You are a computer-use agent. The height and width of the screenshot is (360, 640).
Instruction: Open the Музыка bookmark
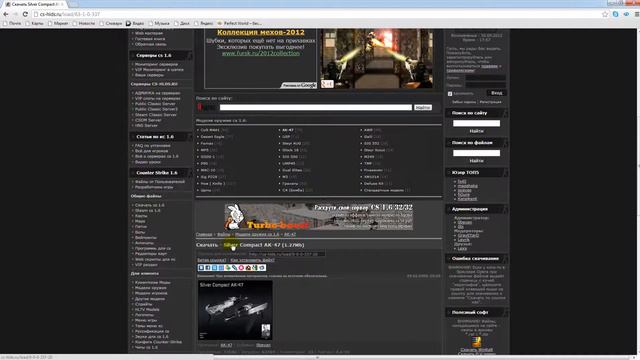click(159, 23)
